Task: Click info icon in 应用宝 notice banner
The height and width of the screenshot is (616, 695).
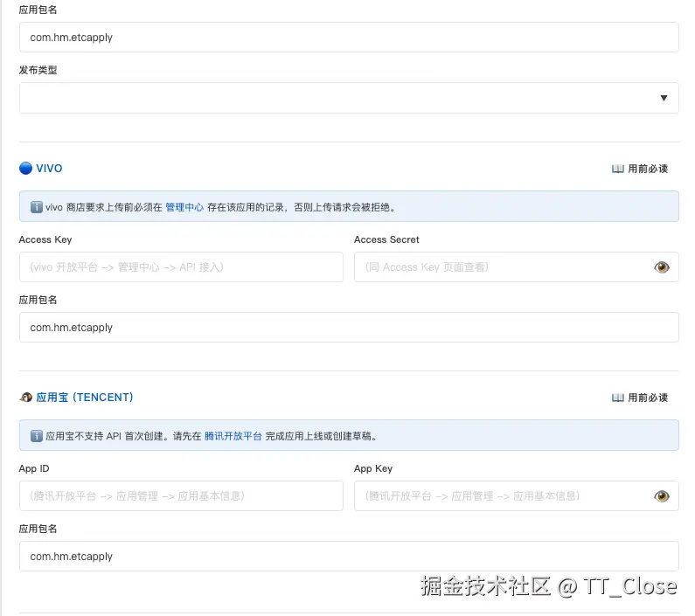Action: 37,436
